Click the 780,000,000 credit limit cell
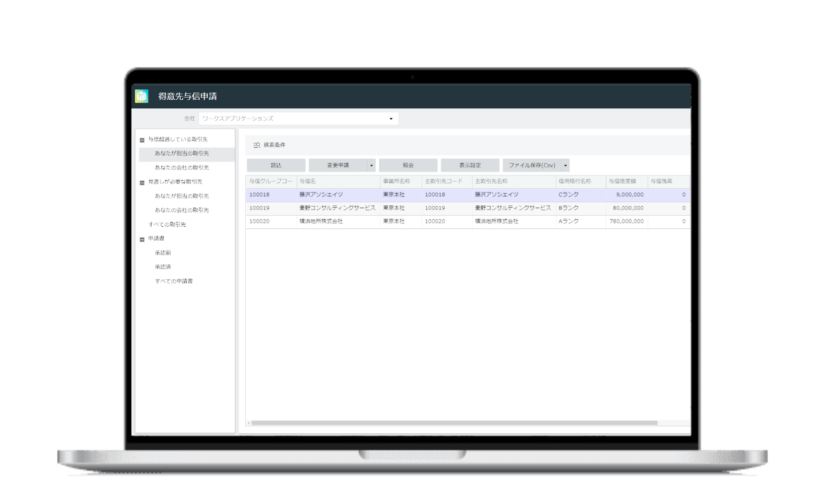Viewport: 814px width, 504px height. point(627,222)
